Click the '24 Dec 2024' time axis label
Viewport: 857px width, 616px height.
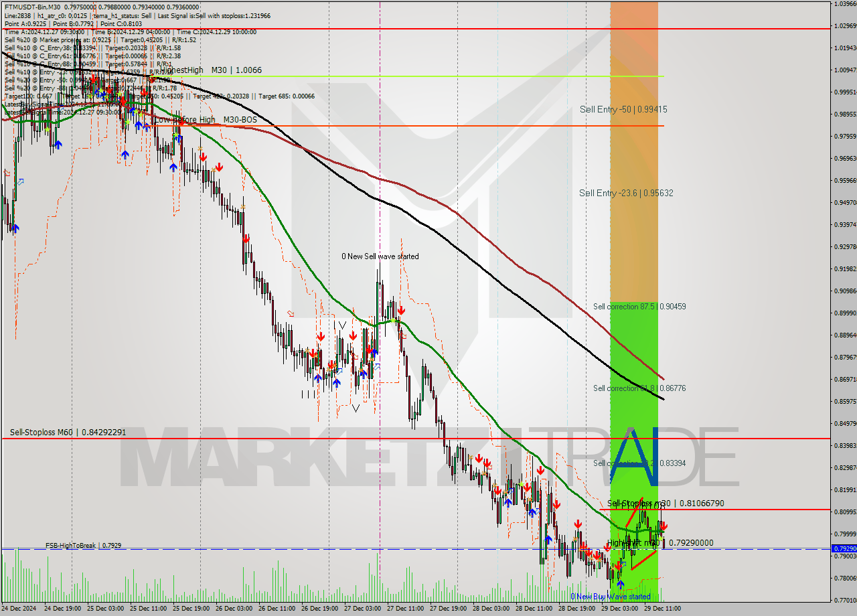click(x=20, y=609)
